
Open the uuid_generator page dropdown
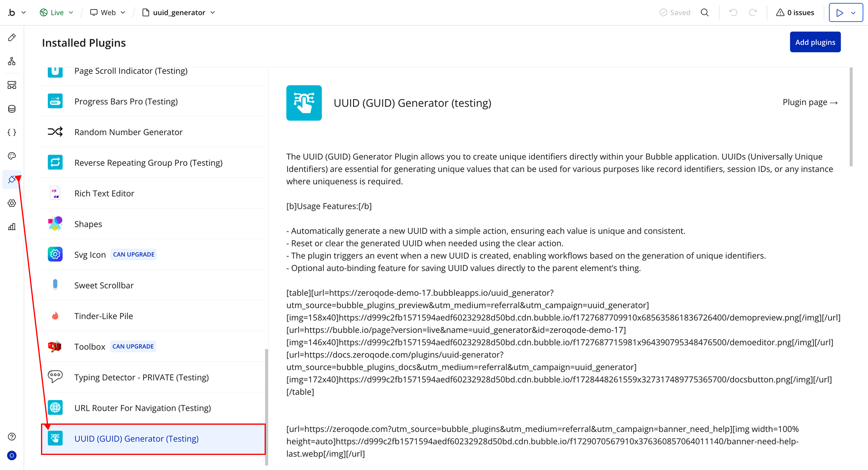(x=179, y=12)
